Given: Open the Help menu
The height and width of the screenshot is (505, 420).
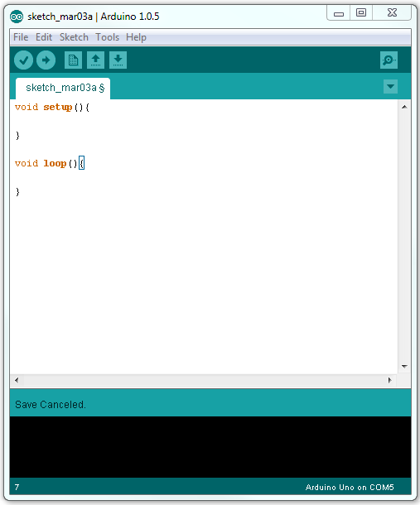Looking at the screenshot, I should point(136,37).
